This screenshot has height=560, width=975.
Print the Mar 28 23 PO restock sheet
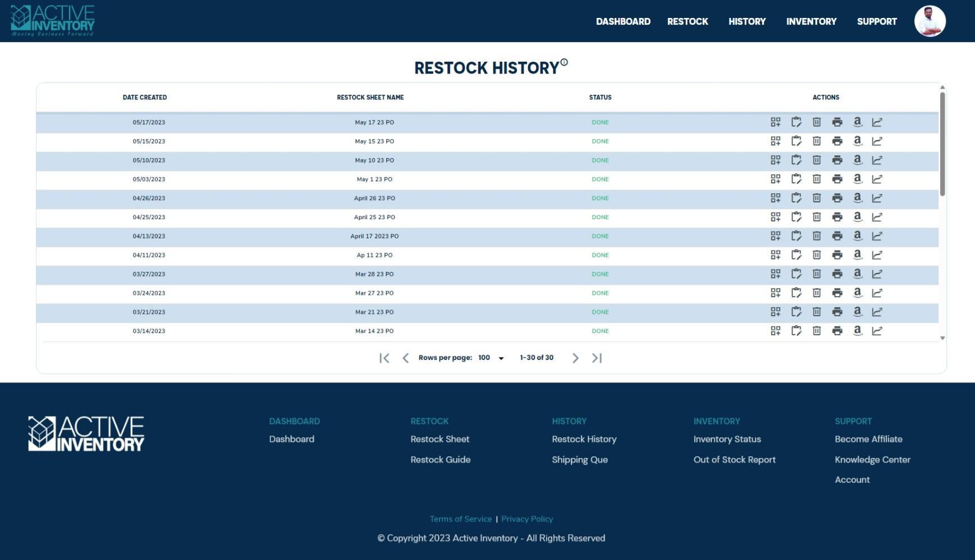[837, 274]
